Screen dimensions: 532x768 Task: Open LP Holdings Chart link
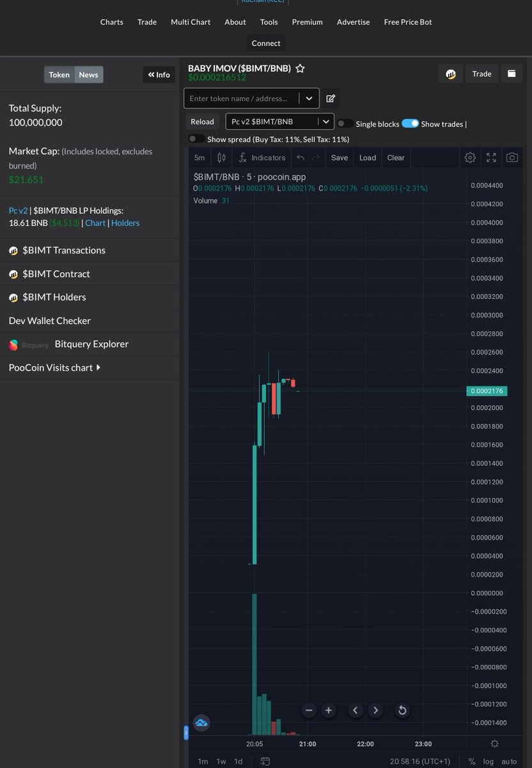(95, 223)
